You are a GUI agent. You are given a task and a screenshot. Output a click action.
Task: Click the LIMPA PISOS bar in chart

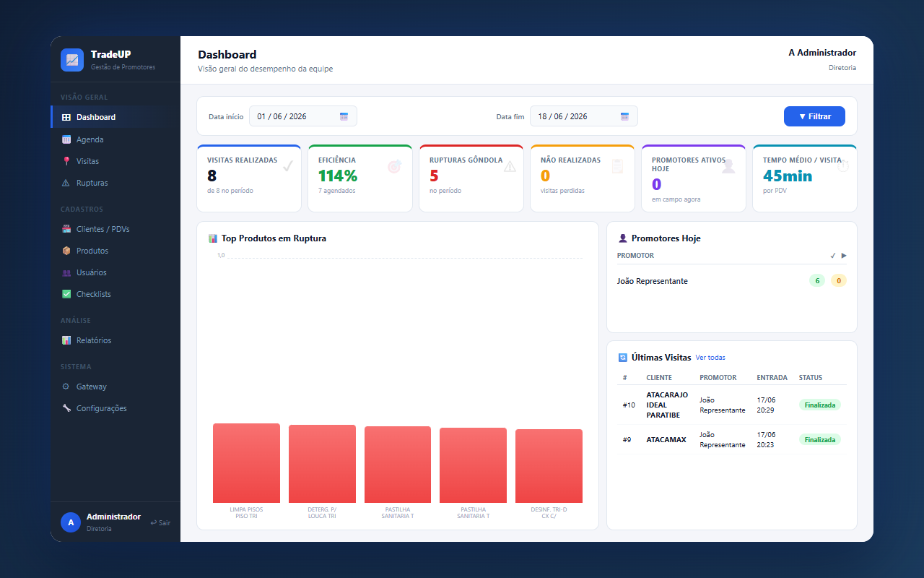click(246, 463)
